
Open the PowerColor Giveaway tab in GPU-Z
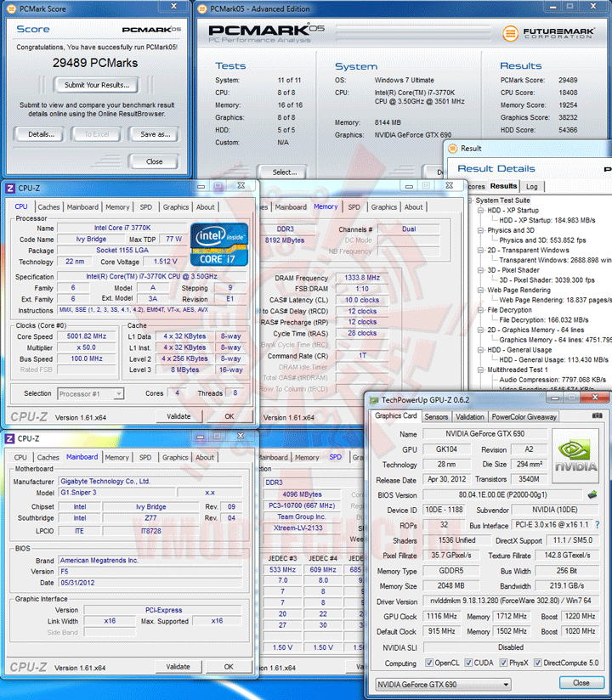click(524, 416)
